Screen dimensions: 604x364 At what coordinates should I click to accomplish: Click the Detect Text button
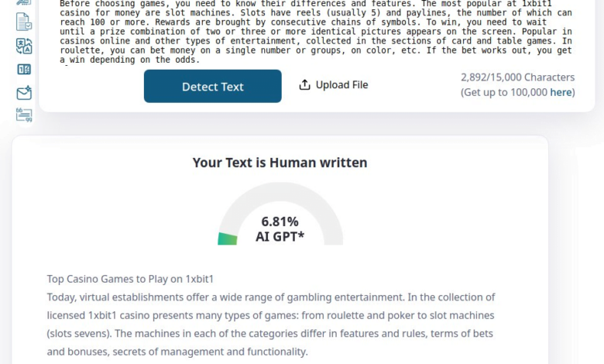pyautogui.click(x=213, y=86)
